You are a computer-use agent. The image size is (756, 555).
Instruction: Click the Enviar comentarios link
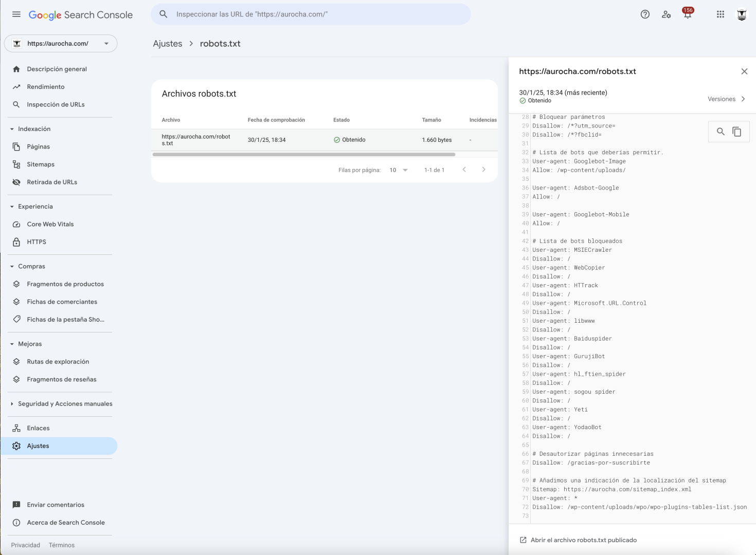[56, 505]
